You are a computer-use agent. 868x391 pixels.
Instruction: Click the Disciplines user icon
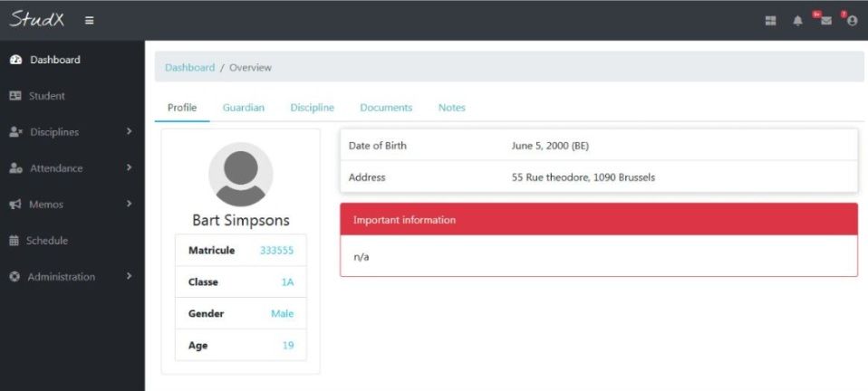[15, 132]
